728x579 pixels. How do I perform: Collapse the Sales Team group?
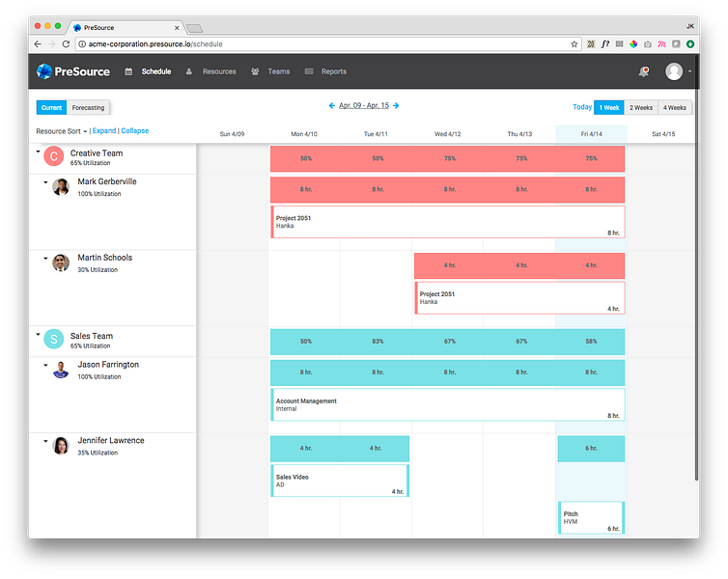tap(38, 334)
